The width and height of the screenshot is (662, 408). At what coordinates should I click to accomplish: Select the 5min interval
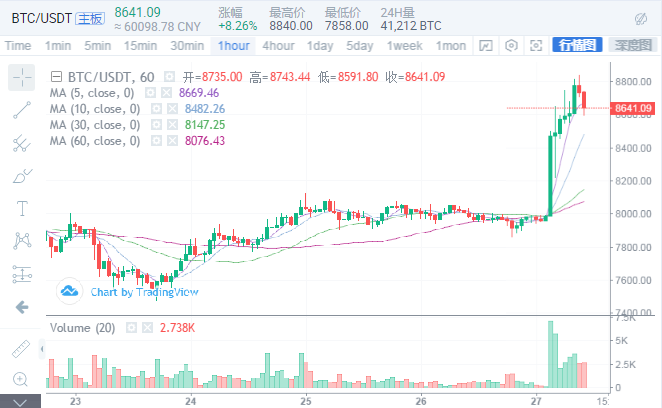coord(98,46)
